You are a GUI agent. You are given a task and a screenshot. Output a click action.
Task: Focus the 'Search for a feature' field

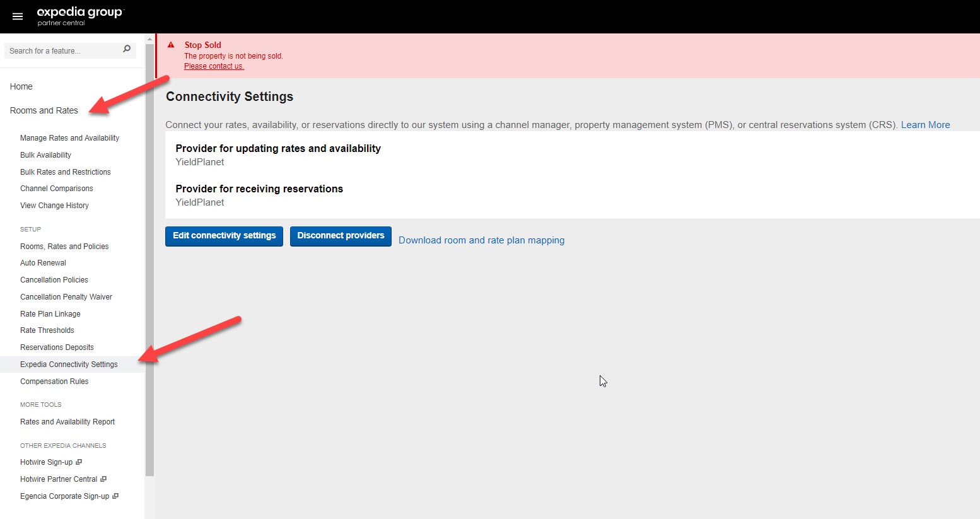70,50
